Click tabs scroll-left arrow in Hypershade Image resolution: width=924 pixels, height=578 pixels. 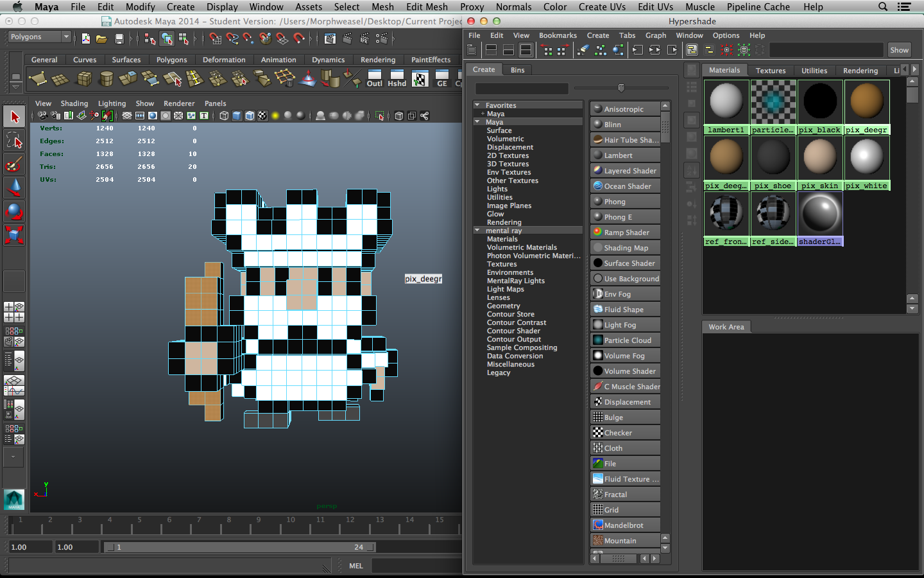point(905,69)
